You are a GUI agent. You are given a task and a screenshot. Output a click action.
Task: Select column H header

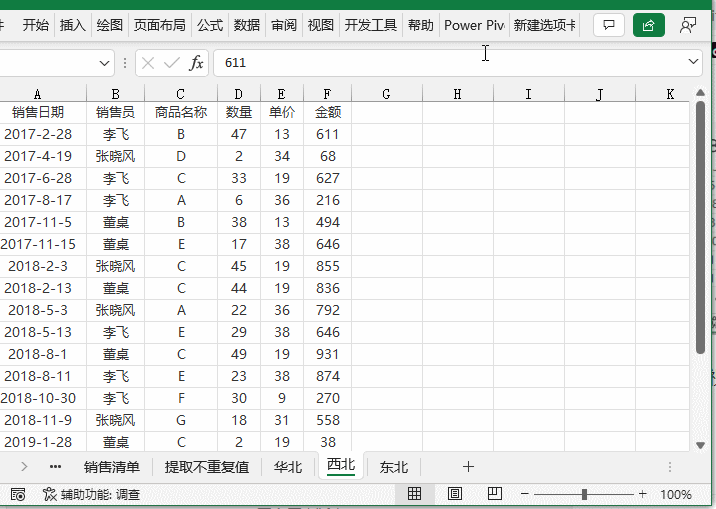coord(458,94)
